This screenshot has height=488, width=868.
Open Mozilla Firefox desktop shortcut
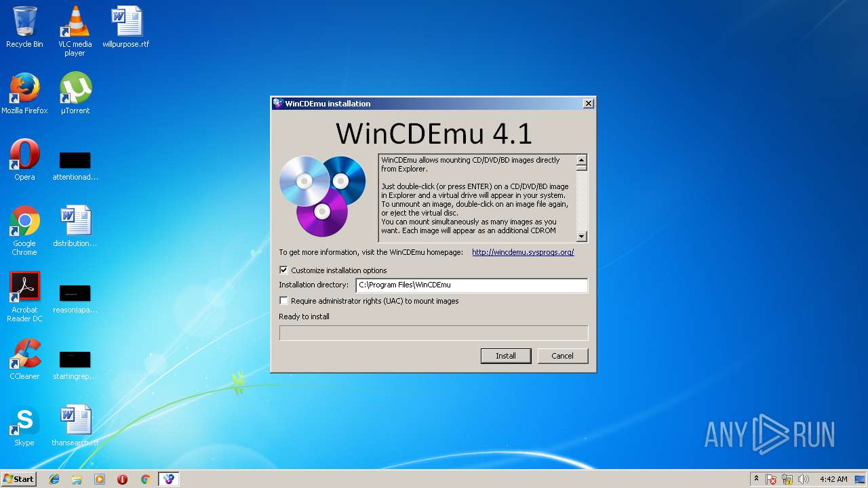[24, 94]
